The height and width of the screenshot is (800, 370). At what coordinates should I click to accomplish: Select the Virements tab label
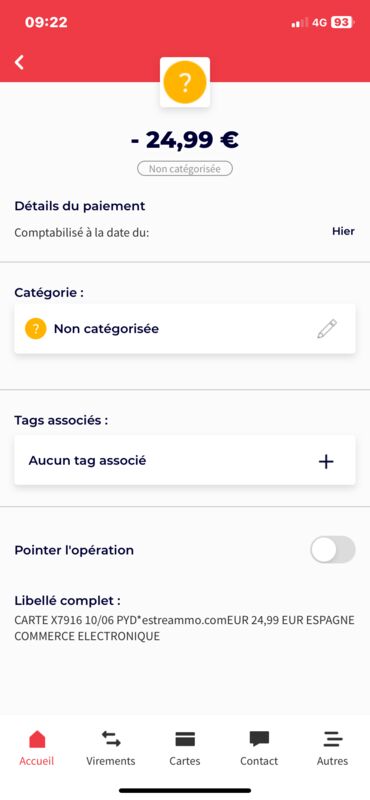click(111, 761)
